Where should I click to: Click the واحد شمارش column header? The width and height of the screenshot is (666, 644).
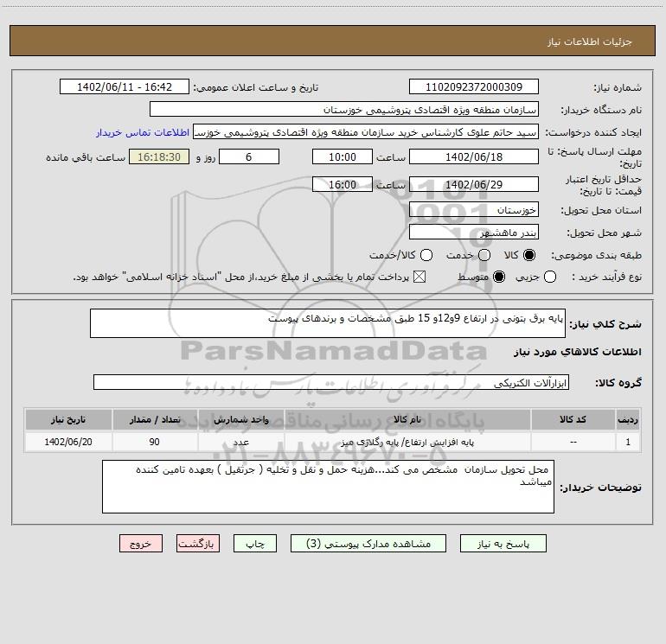tap(240, 419)
